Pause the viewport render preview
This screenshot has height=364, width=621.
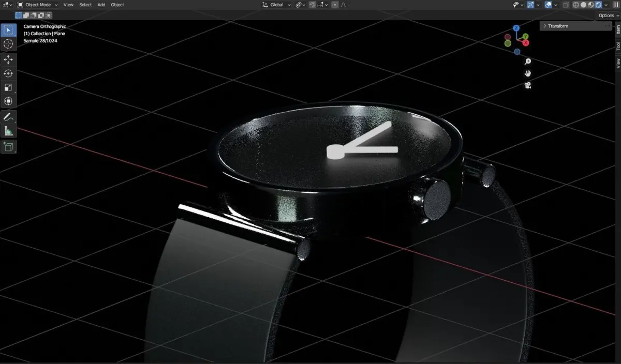616,5
